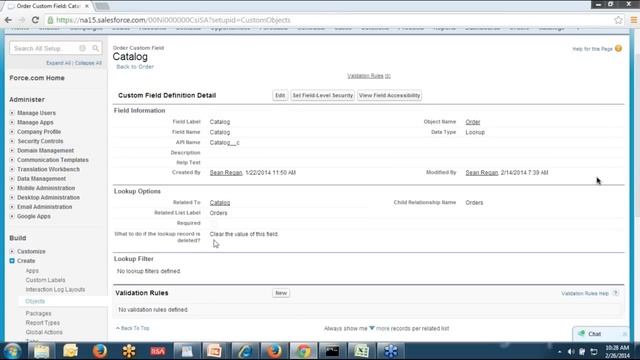The image size is (640, 360).
Task: Open the RSA app in the taskbar
Action: pyautogui.click(x=158, y=351)
